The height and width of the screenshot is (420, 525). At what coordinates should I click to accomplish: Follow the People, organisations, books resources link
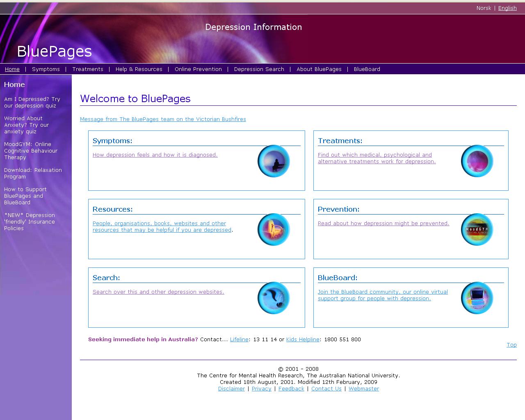(162, 227)
